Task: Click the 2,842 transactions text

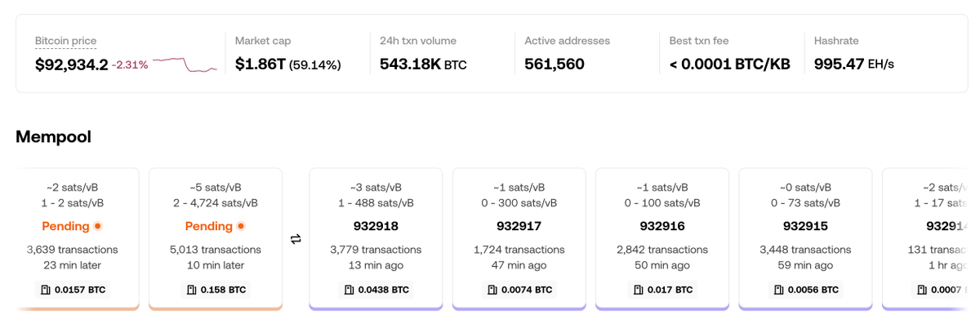Action: click(662, 250)
